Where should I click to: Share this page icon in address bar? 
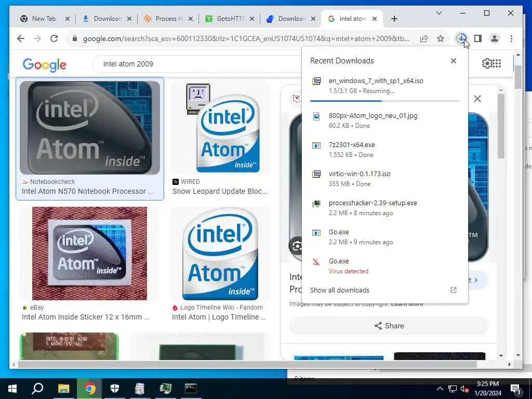pyautogui.click(x=424, y=38)
